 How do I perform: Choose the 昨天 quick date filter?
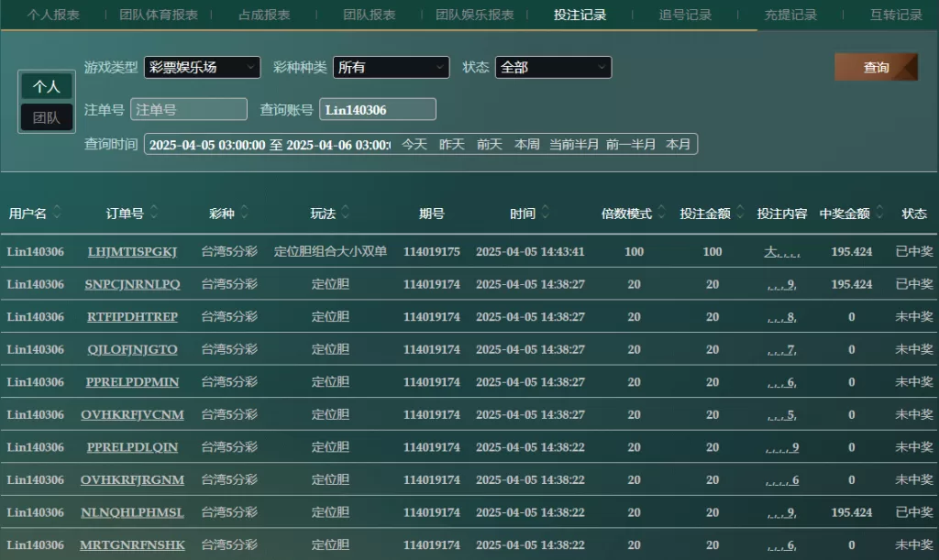click(x=452, y=144)
